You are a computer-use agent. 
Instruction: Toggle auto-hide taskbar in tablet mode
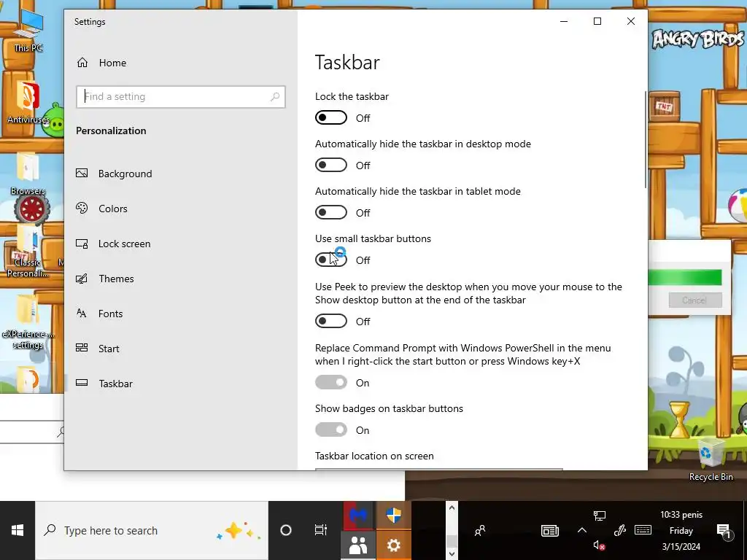331,212
